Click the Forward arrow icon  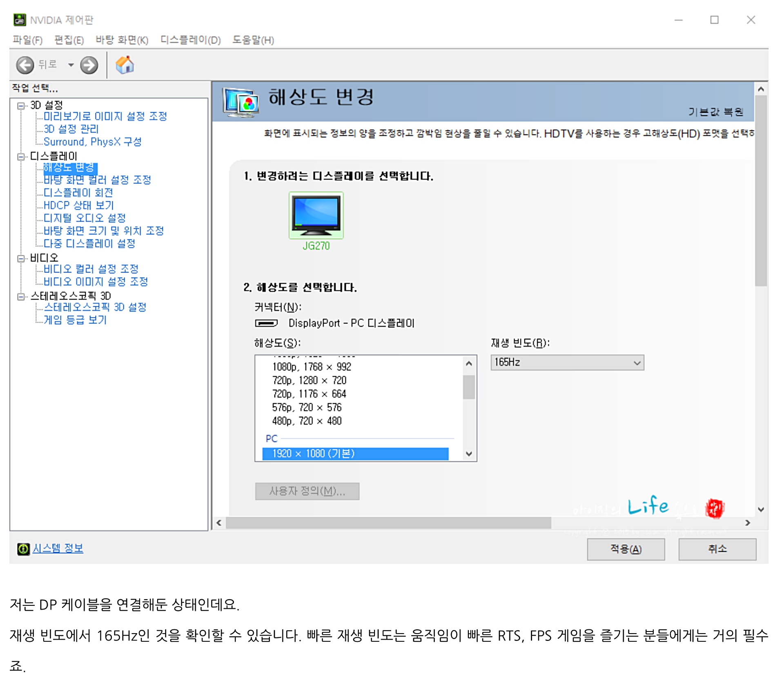pos(89,65)
